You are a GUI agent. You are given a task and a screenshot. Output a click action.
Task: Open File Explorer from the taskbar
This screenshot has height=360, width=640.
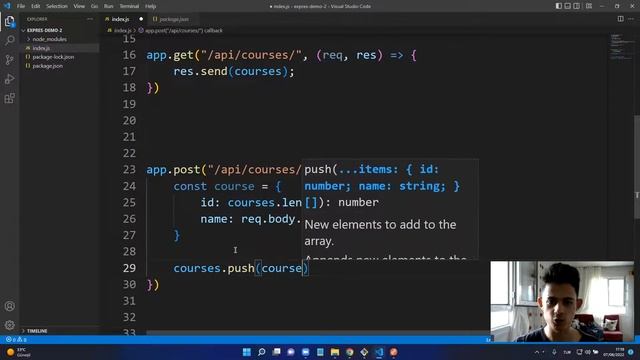click(335, 352)
